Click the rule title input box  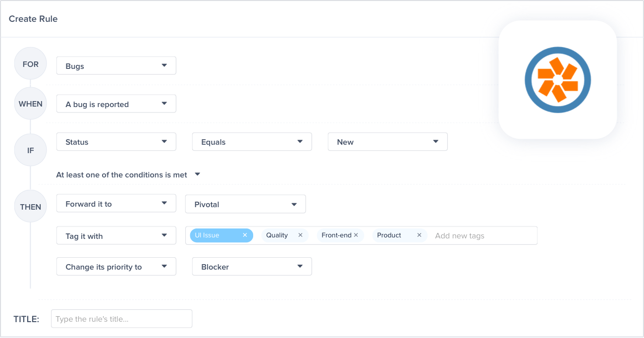point(121,319)
